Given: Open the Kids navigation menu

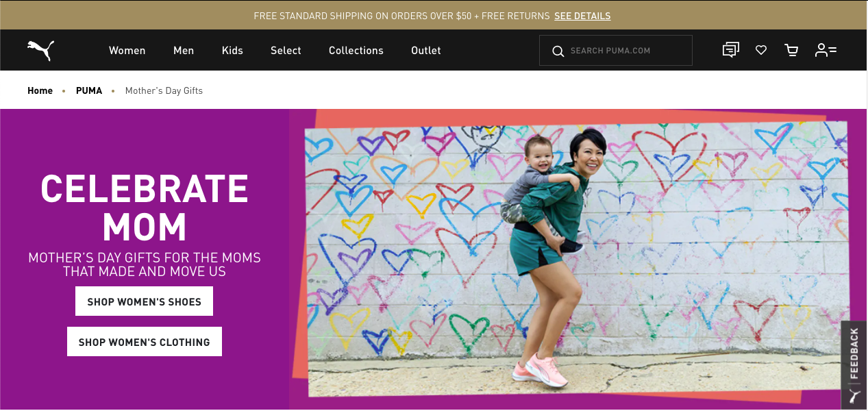Looking at the screenshot, I should [x=232, y=50].
